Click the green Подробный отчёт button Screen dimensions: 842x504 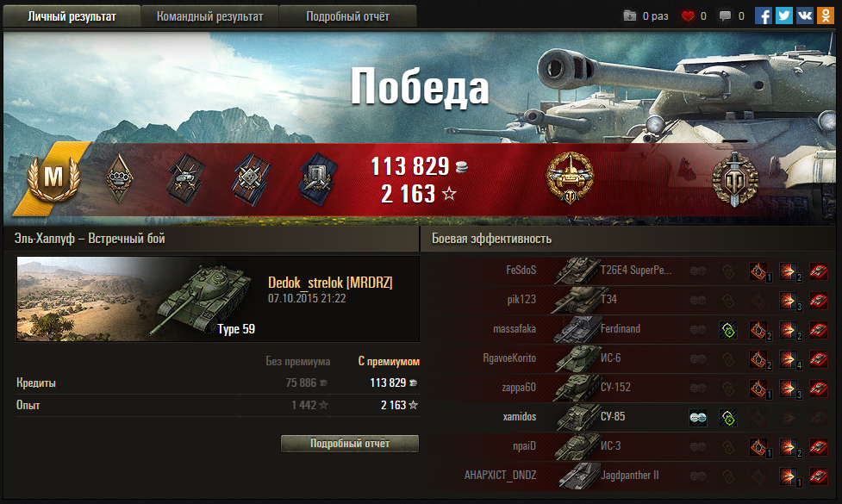350,444
